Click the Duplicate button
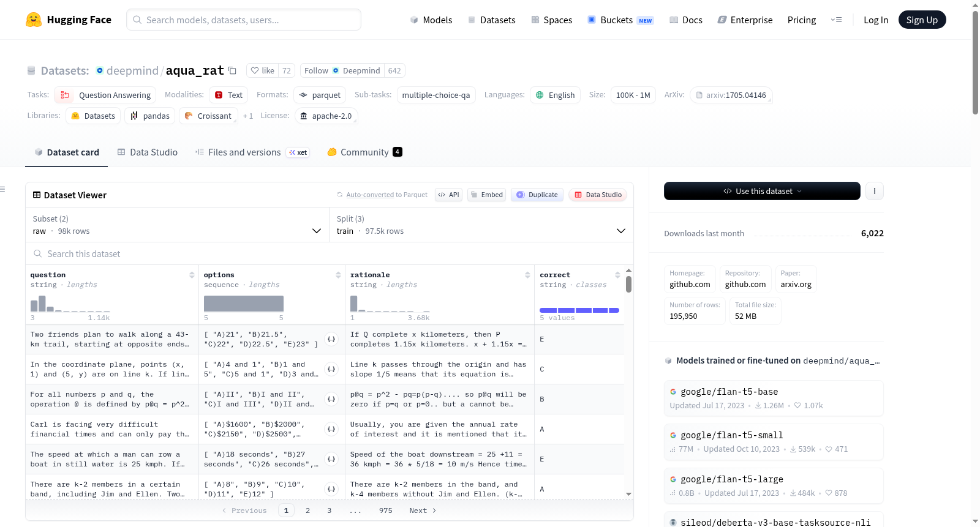 point(537,195)
